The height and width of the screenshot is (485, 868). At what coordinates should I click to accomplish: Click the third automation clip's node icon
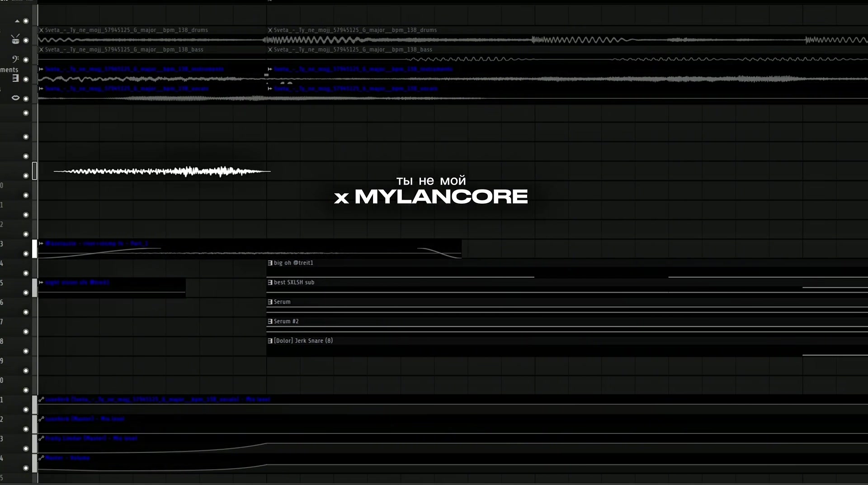[41, 438]
